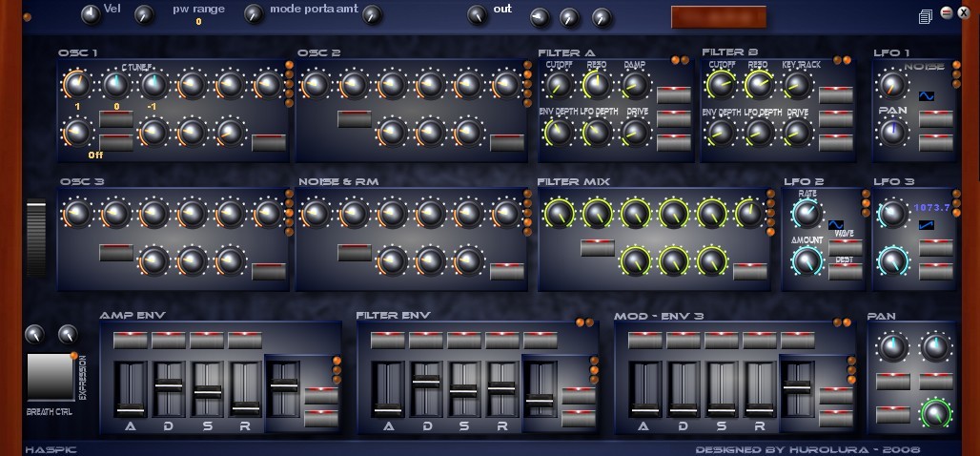The height and width of the screenshot is (456, 980).
Task: Click the Filter B Key Track knob
Action: (x=797, y=85)
